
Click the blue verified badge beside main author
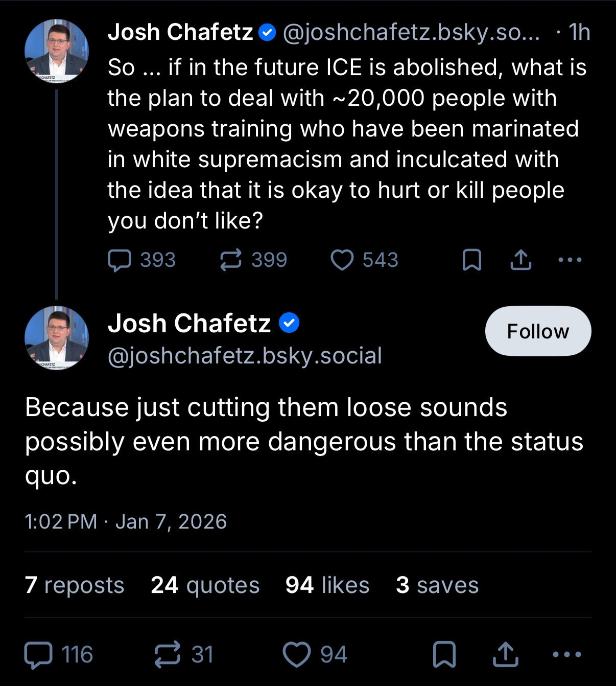289,323
